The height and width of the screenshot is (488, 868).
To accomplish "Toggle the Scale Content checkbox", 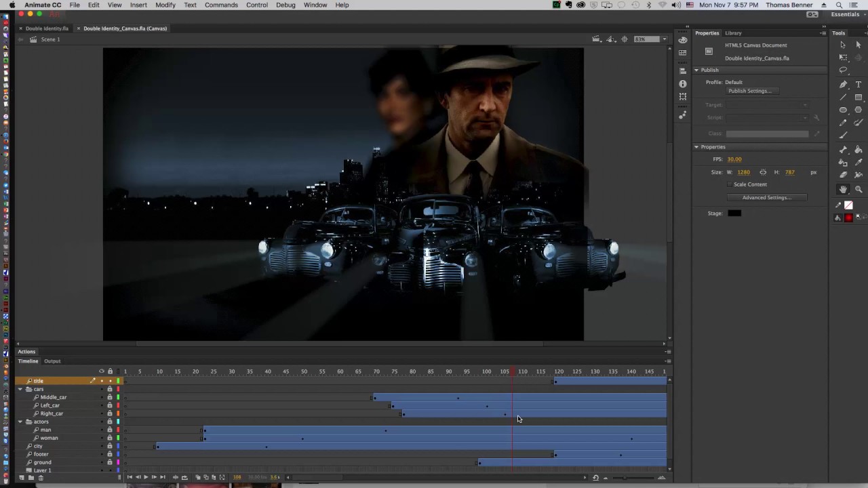I will click(730, 184).
